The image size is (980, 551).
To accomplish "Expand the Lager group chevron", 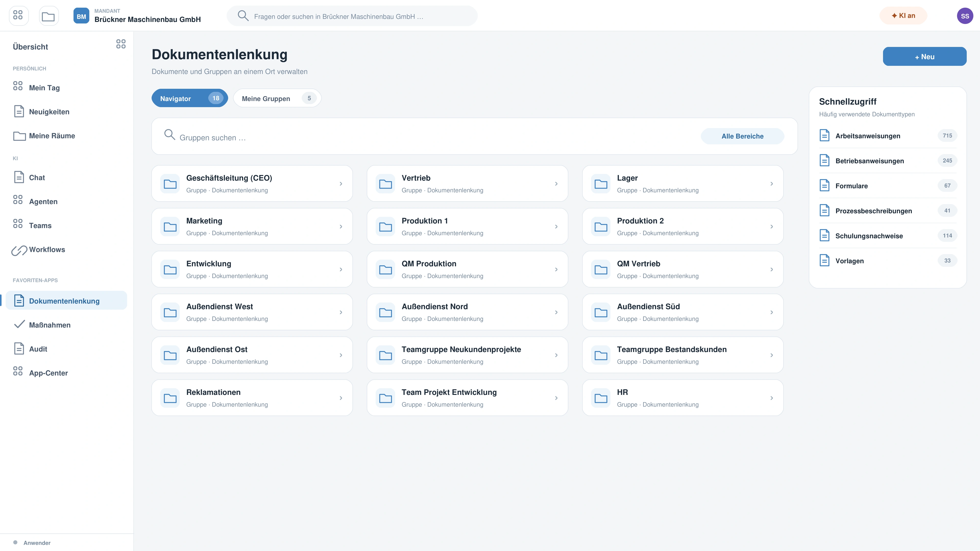I will click(771, 184).
